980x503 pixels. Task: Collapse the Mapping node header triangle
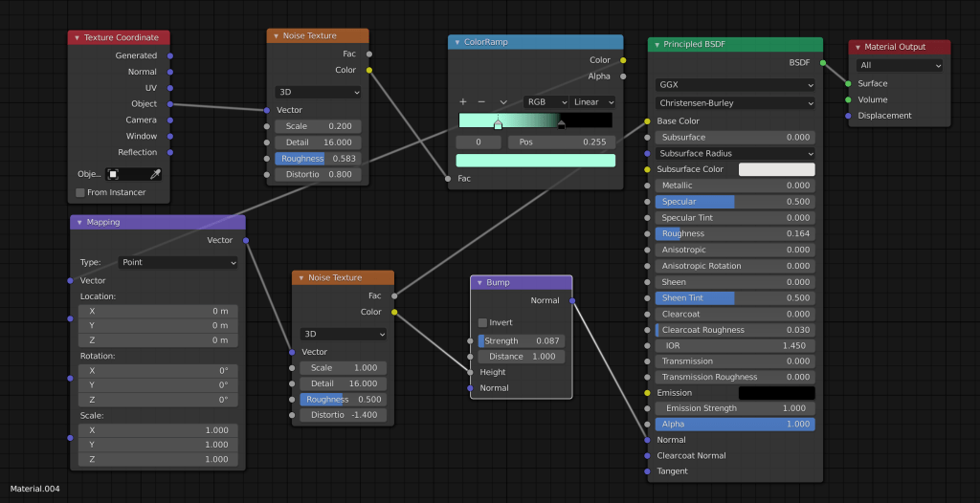point(78,222)
